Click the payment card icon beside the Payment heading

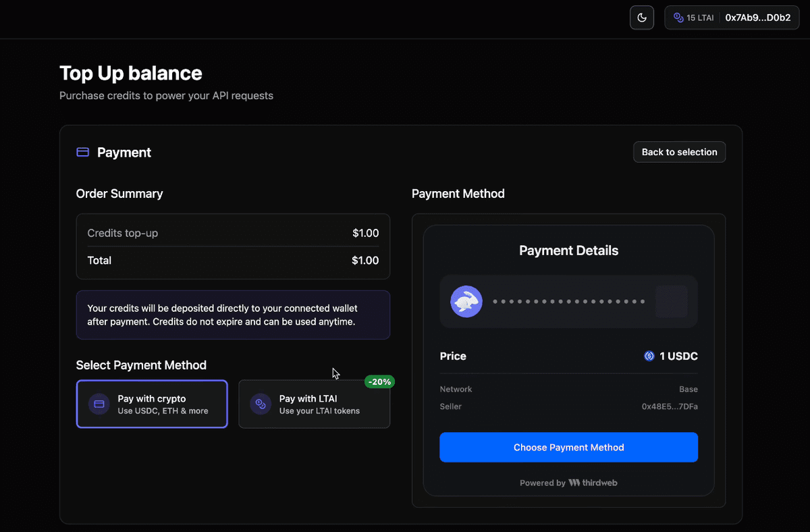click(82, 152)
